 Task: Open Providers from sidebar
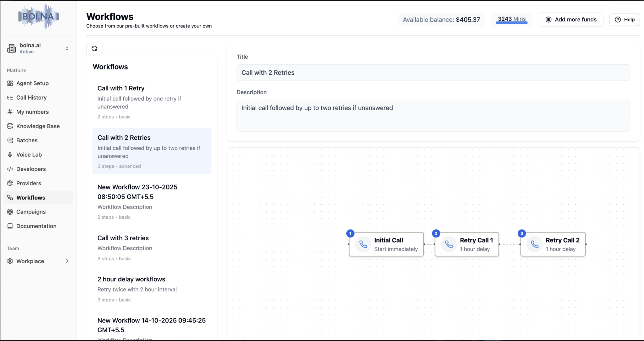29,183
